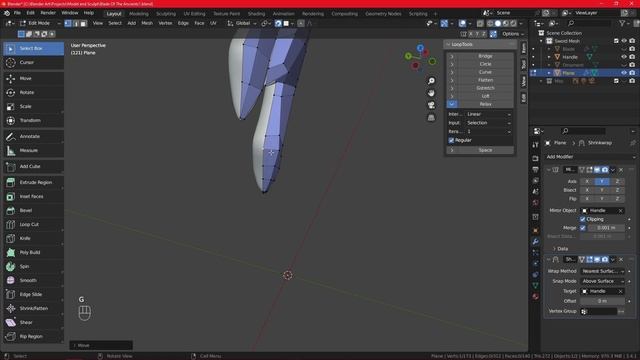640x360 pixels.
Task: Choose the Transform tool
Action: pos(33,120)
